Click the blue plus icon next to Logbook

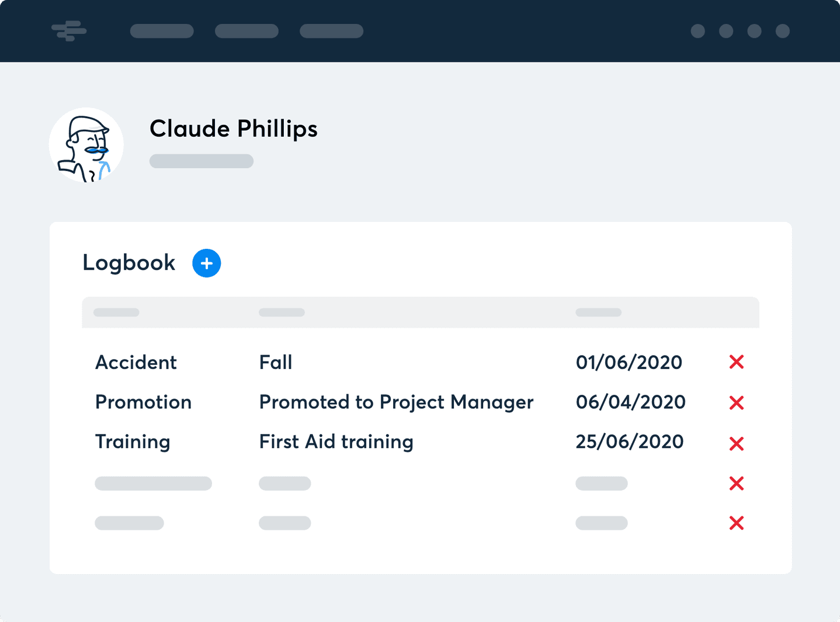click(206, 263)
